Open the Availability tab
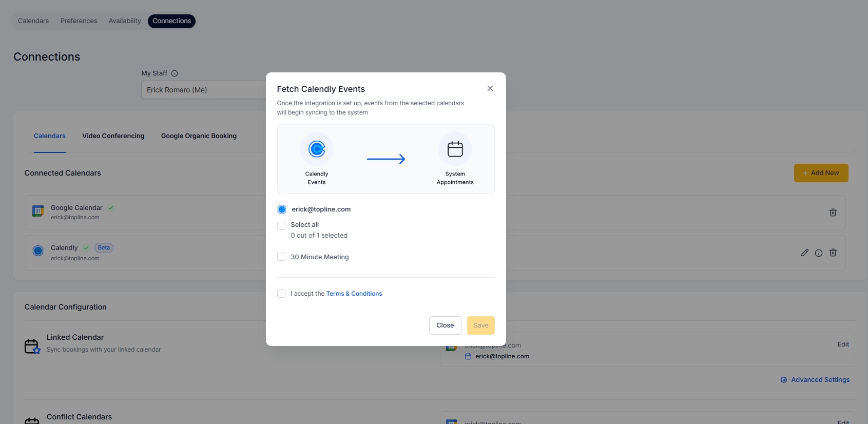Viewport: 868px width, 424px height. click(x=125, y=21)
